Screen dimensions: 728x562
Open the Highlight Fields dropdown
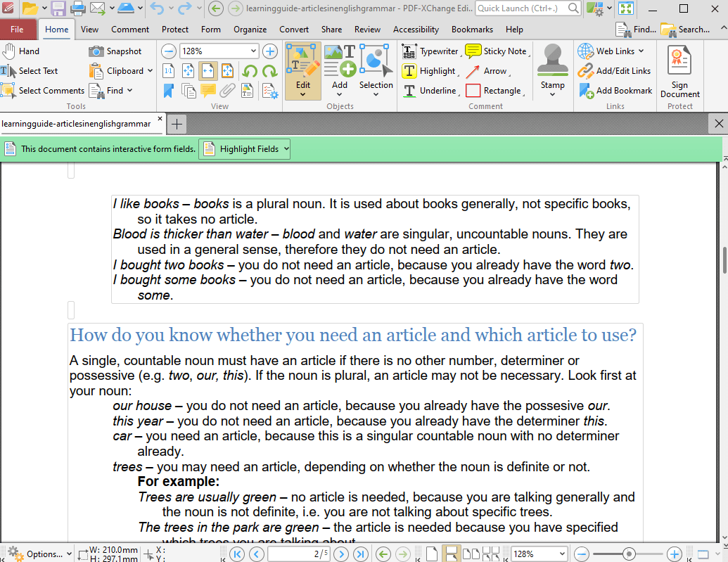[x=244, y=148]
